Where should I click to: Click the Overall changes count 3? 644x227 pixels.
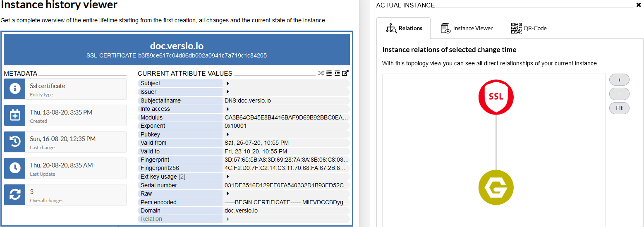[x=32, y=192]
